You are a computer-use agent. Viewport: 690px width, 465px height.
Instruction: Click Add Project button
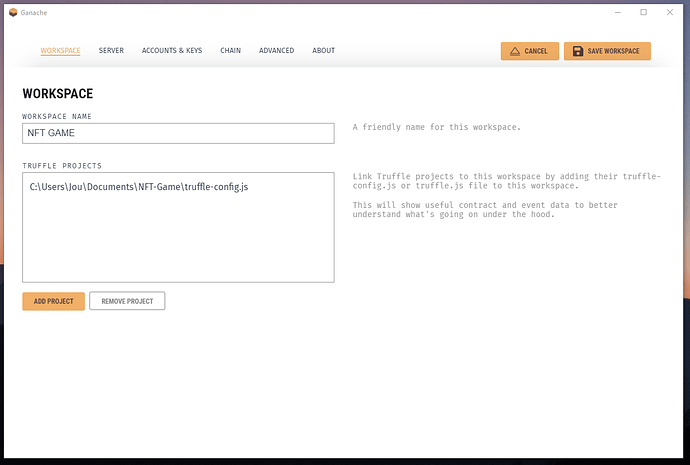point(54,301)
